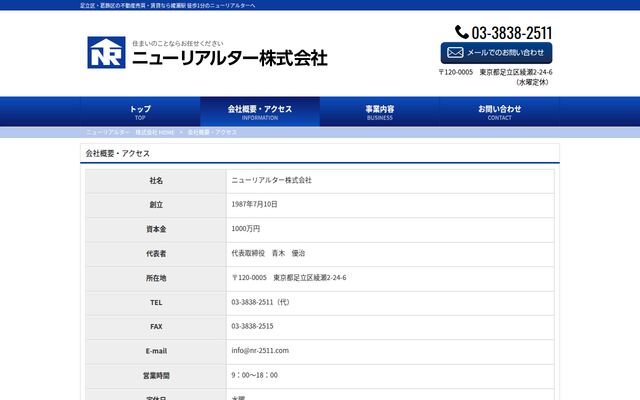Click the email info@nr-2511.com

(x=260, y=350)
